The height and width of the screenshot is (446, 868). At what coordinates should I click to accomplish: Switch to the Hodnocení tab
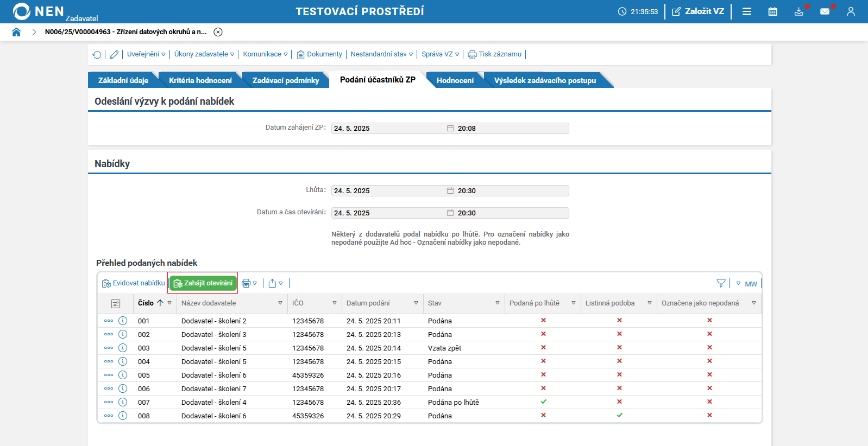tap(455, 80)
